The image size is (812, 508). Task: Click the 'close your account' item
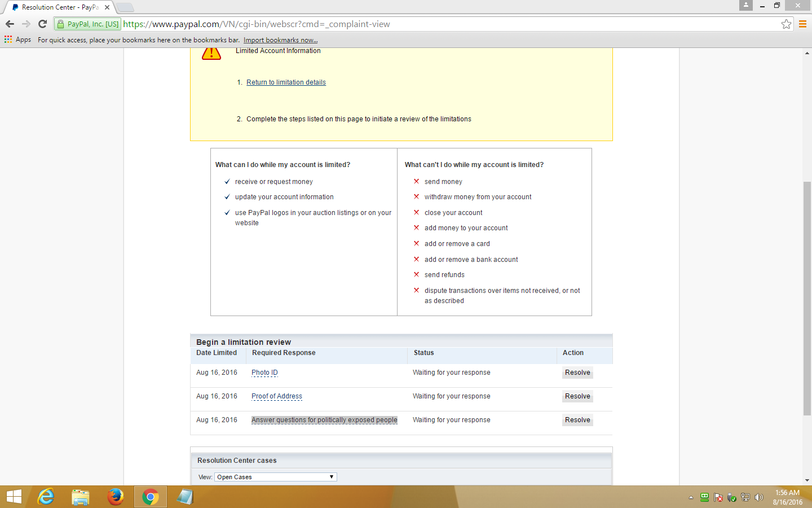click(453, 213)
